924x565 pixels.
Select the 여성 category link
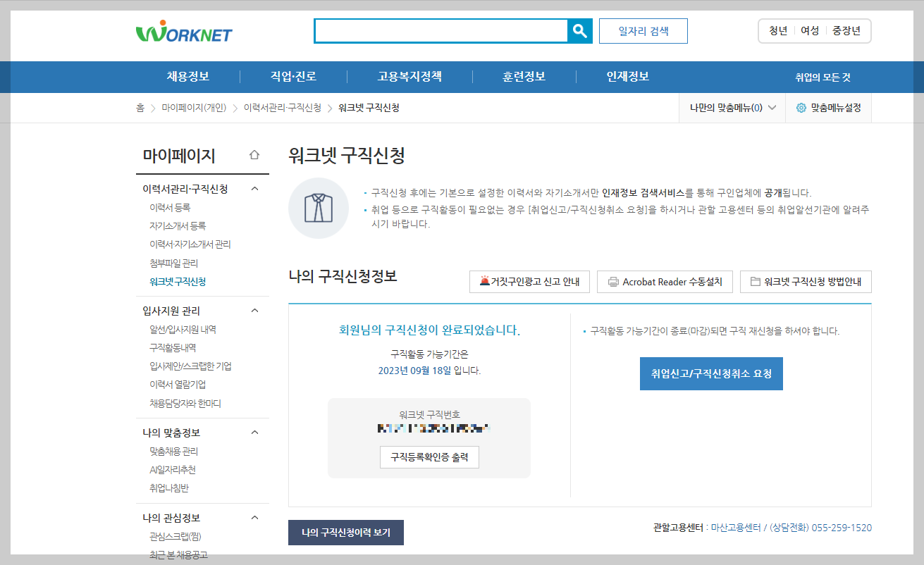[x=810, y=31]
